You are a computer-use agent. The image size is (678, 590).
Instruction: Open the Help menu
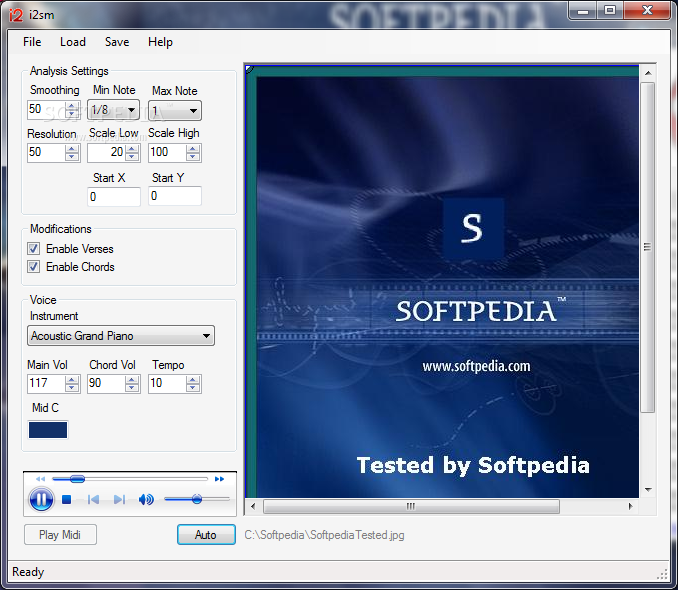coord(160,42)
